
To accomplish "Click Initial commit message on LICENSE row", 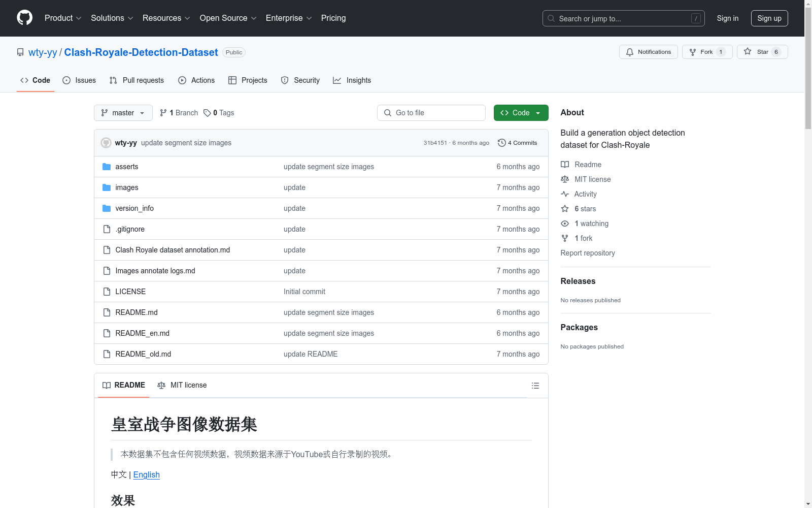I will coord(304,292).
